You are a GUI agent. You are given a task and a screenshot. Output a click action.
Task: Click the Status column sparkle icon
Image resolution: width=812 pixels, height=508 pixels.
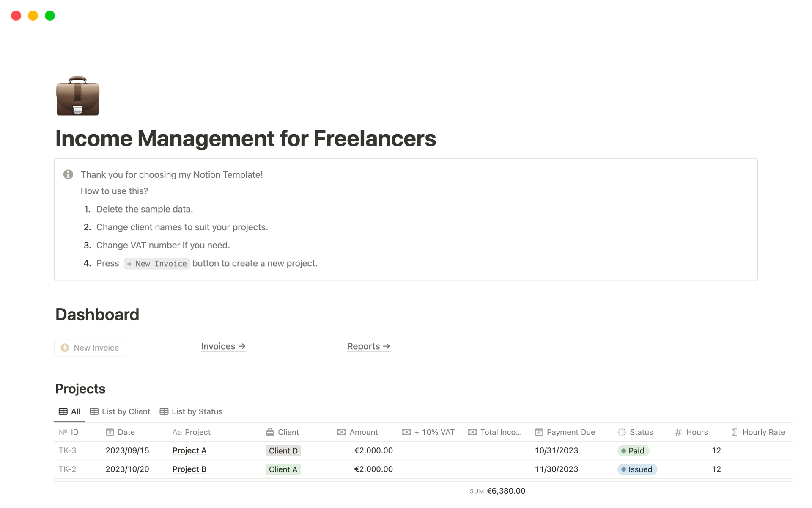[620, 432]
